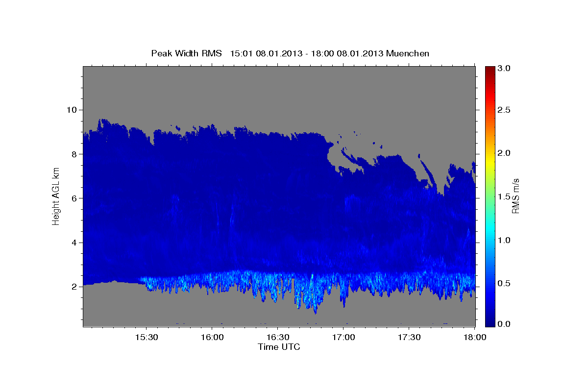Click the colorbar value 1.0
The width and height of the screenshot is (588, 392).
click(x=505, y=240)
